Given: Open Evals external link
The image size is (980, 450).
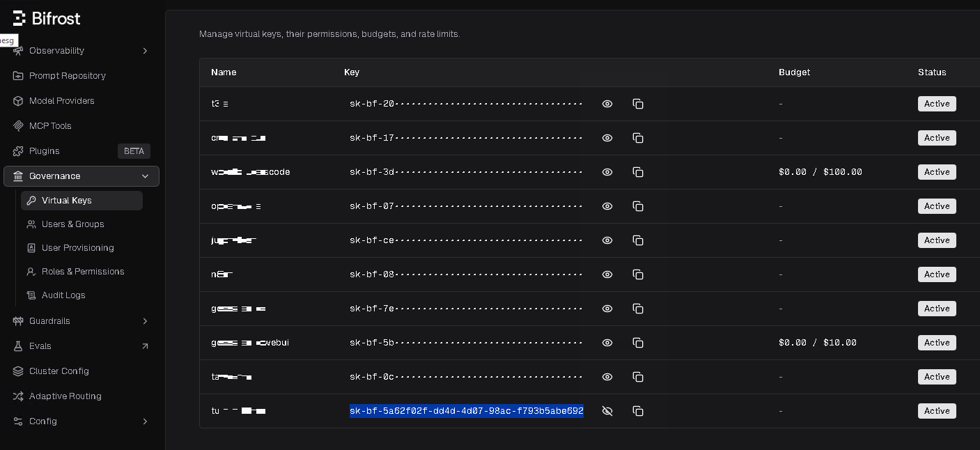Looking at the screenshot, I should point(145,346).
